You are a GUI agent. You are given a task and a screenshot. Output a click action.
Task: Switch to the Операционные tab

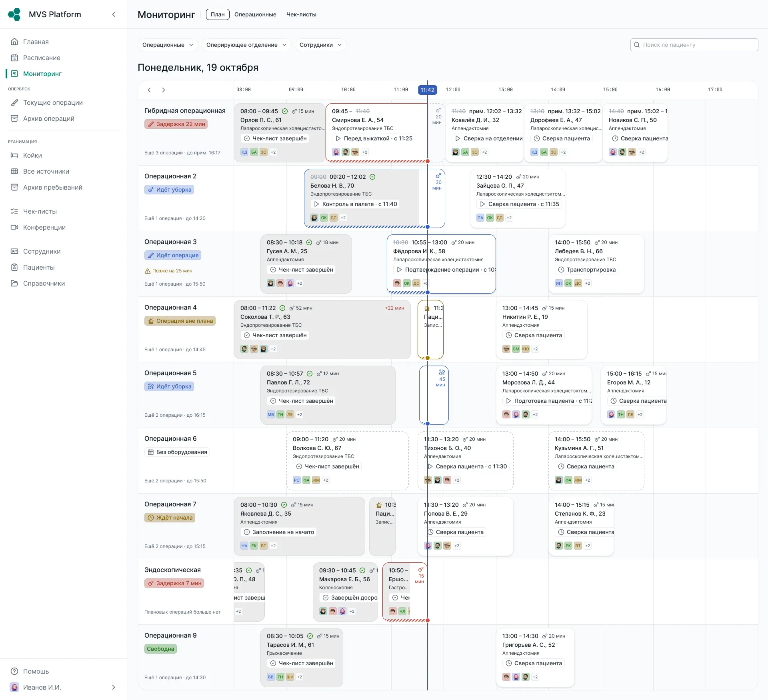coord(255,14)
